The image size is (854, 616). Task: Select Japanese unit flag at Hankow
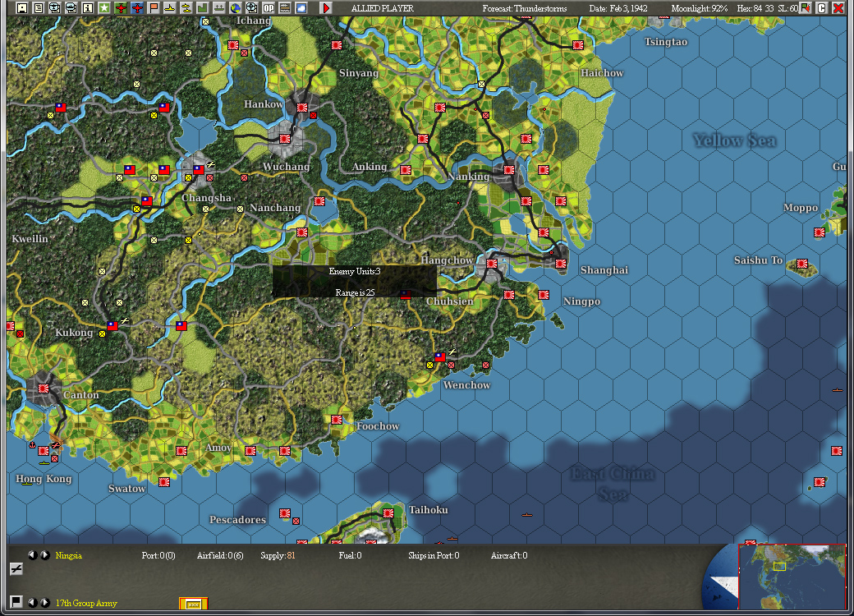301,108
